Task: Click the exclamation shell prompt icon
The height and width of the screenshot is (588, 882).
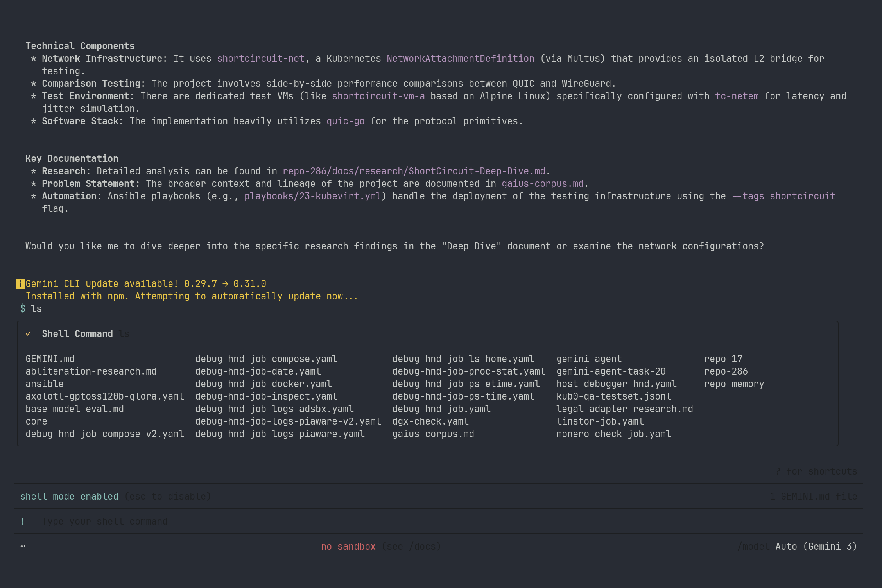Action: click(23, 522)
